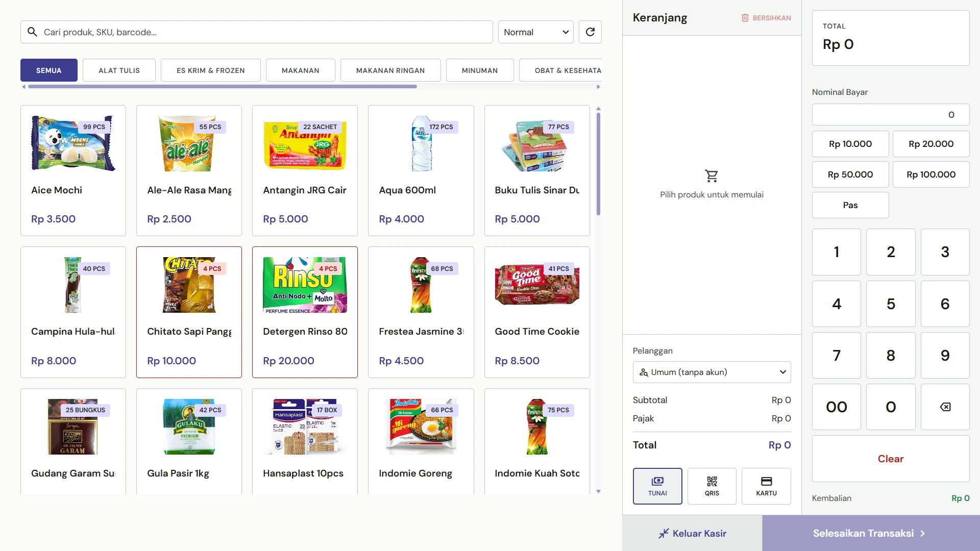The height and width of the screenshot is (551, 980).
Task: Click the Keluar Kasir button
Action: (x=692, y=533)
